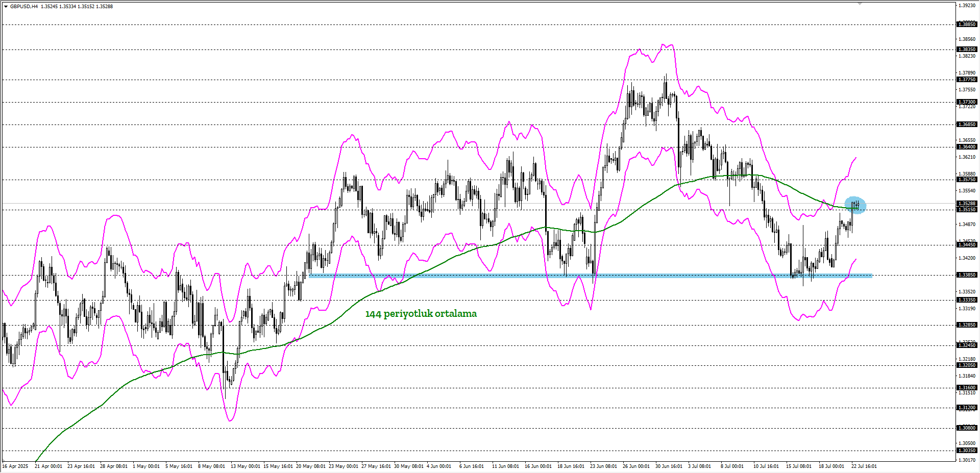Click the GBPUSD,H4 chart title text
This screenshot has height=473, width=980.
pyautogui.click(x=24, y=7)
